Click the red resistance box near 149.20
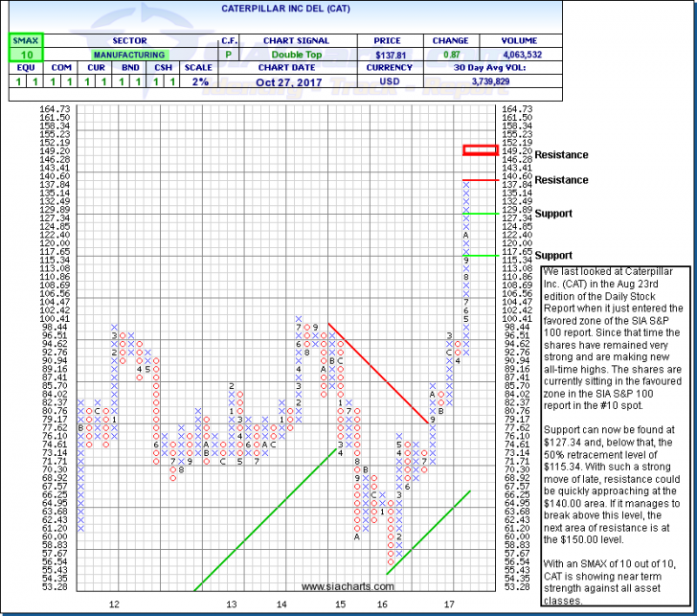The image size is (697, 616). point(479,149)
